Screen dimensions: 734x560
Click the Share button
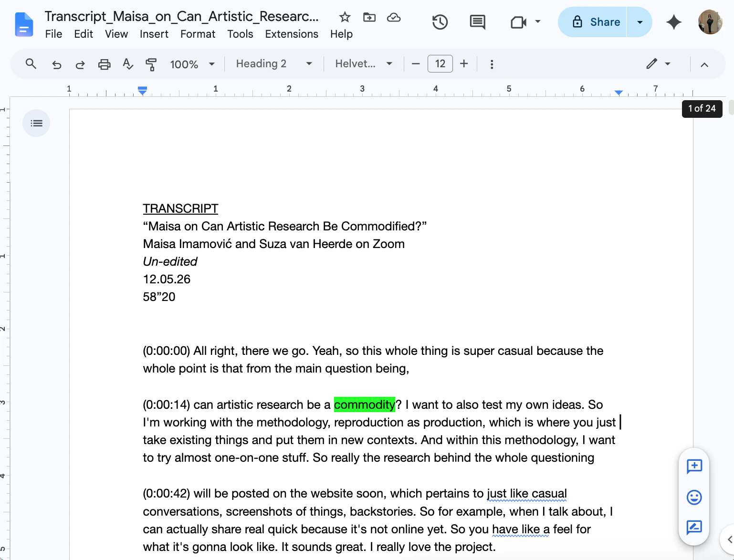point(592,22)
